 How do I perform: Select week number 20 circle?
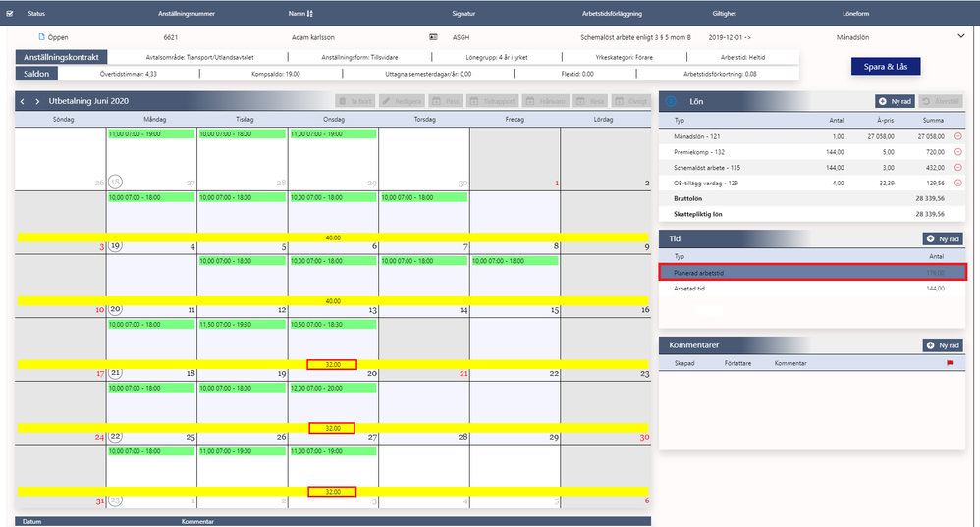(115, 309)
